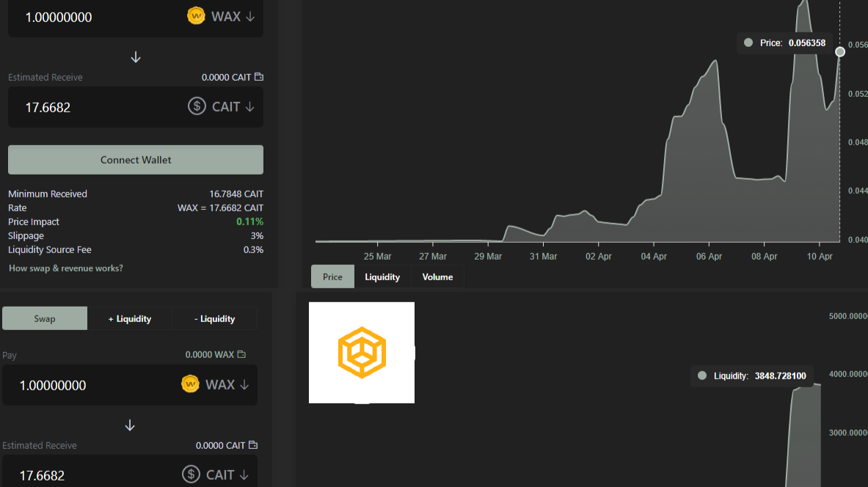
Task: Switch to the Volume chart tab
Action: [438, 277]
